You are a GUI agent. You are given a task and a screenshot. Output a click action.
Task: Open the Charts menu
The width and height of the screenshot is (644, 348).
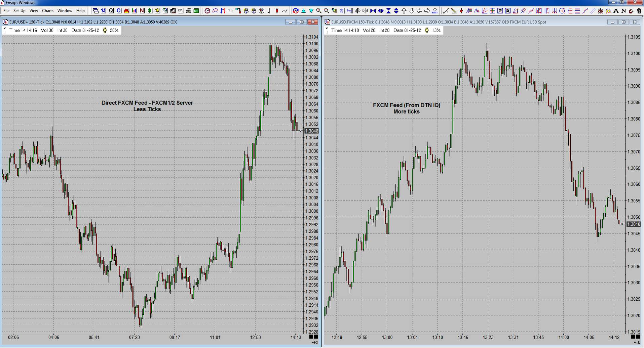point(48,11)
